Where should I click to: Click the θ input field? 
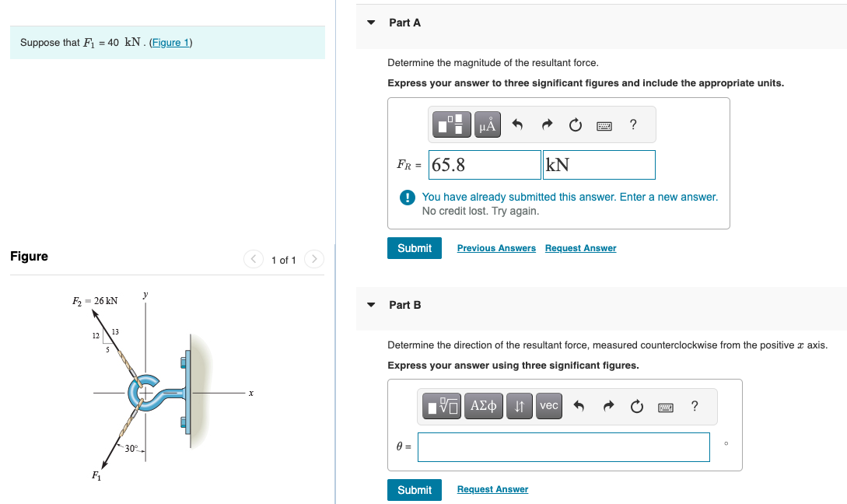point(563,446)
